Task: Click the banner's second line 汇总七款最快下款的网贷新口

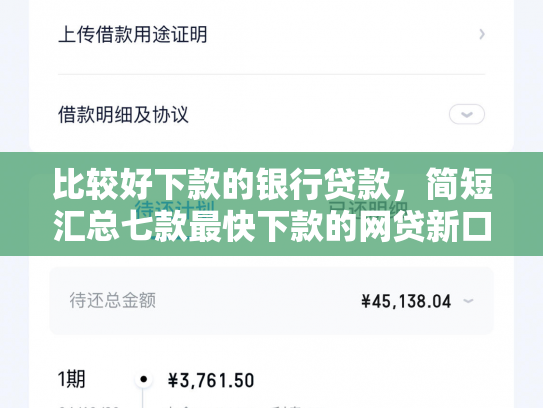Action: click(x=273, y=227)
